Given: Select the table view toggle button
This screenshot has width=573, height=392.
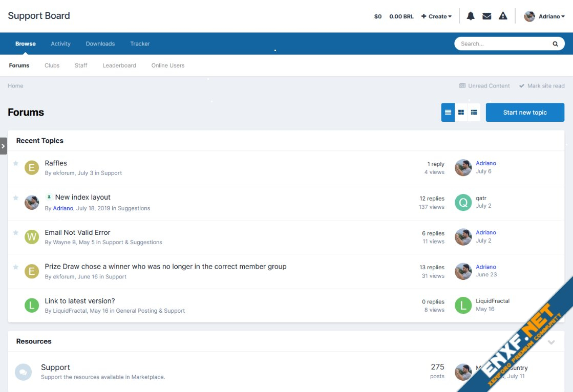Looking at the screenshot, I should 448,113.
